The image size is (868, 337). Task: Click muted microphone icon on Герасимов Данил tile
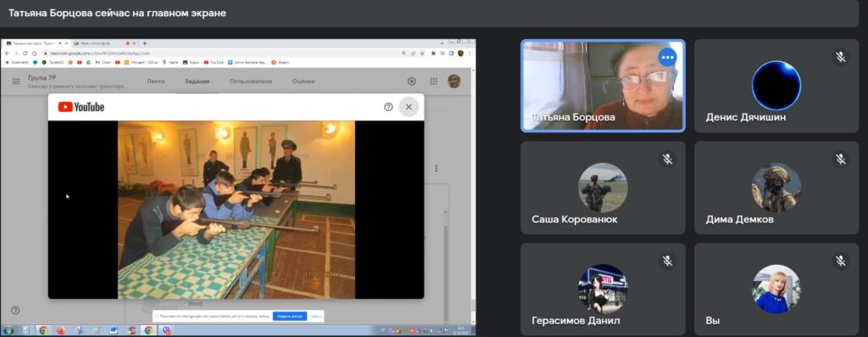point(668,261)
